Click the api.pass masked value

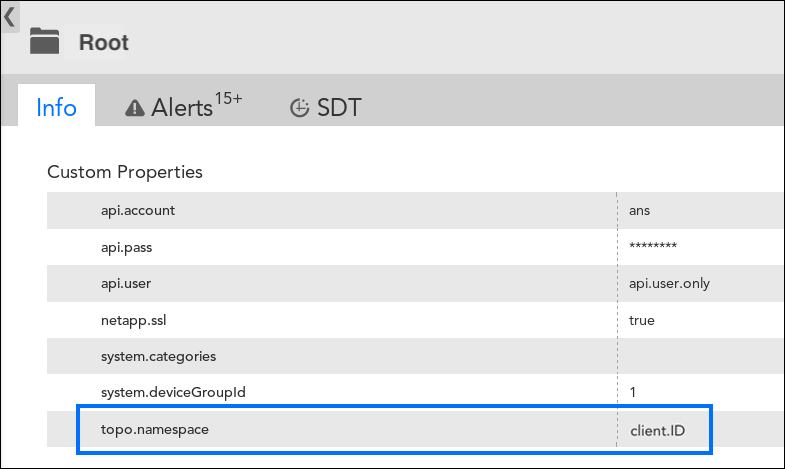[x=653, y=246]
